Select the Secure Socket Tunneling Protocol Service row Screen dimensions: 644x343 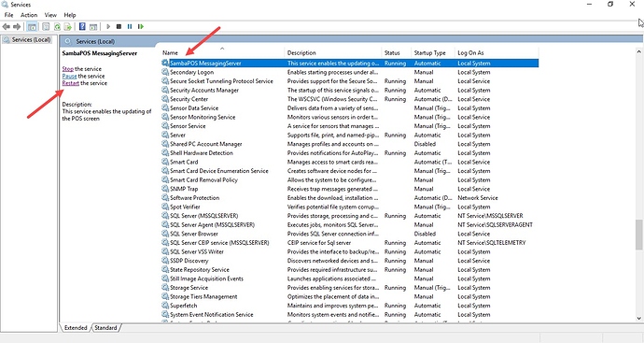(349, 81)
